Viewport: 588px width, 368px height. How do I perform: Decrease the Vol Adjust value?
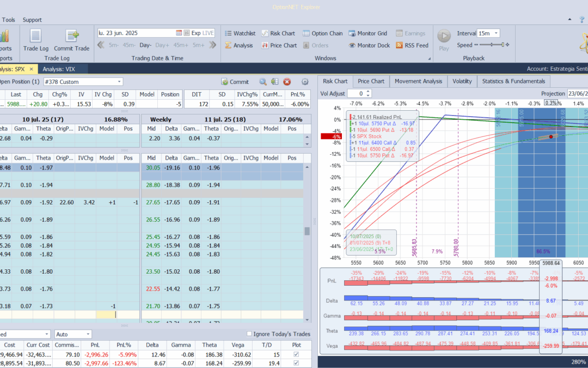[368, 95]
